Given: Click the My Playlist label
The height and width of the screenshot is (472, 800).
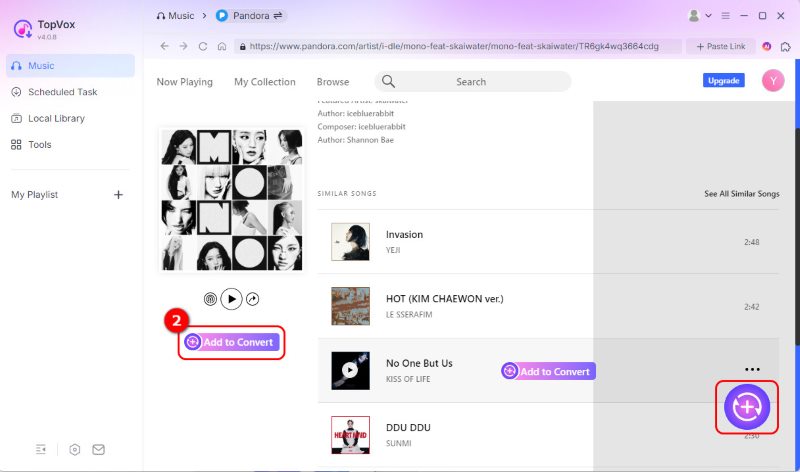Looking at the screenshot, I should 35,194.
